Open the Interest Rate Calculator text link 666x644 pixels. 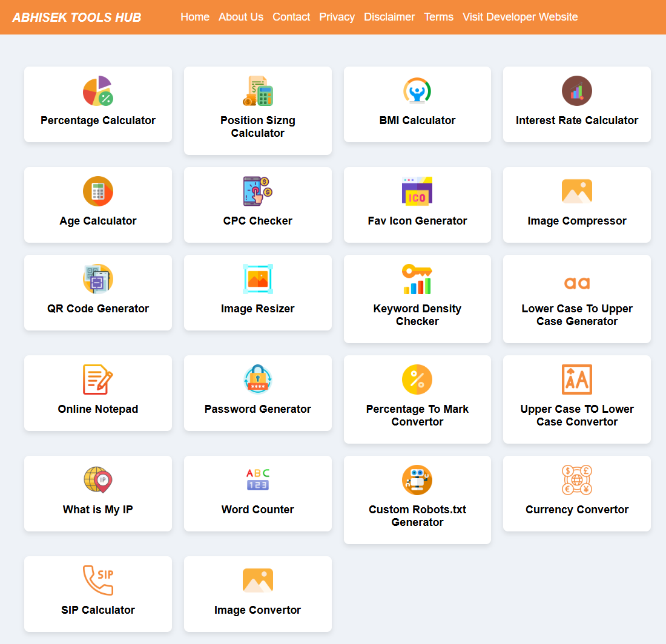point(577,120)
